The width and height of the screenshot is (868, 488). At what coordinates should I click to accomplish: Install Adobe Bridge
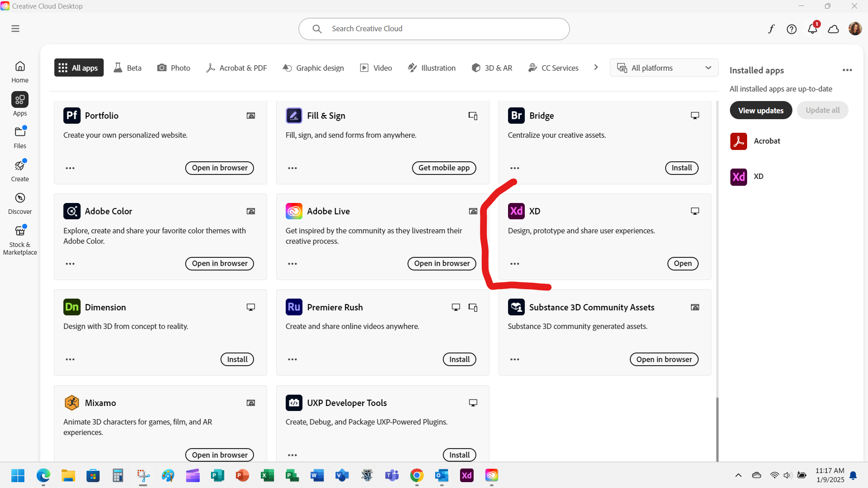click(x=681, y=168)
